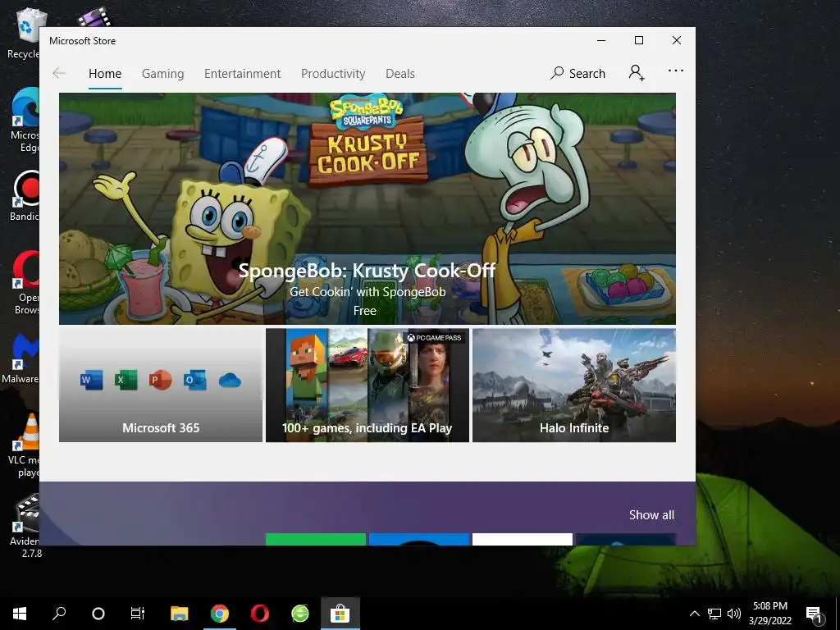Screen dimensions: 840x630
Task: Open the volume speaker icon in the tray
Action: [x=734, y=614]
